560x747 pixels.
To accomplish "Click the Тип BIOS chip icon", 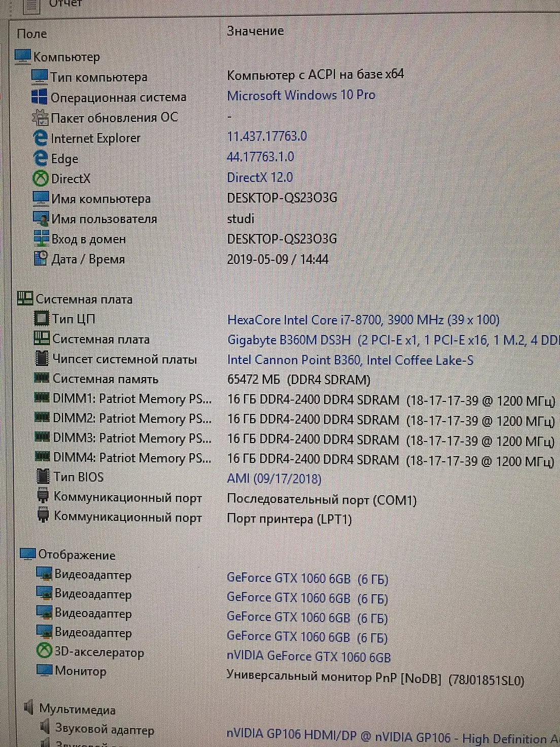I will [x=44, y=477].
